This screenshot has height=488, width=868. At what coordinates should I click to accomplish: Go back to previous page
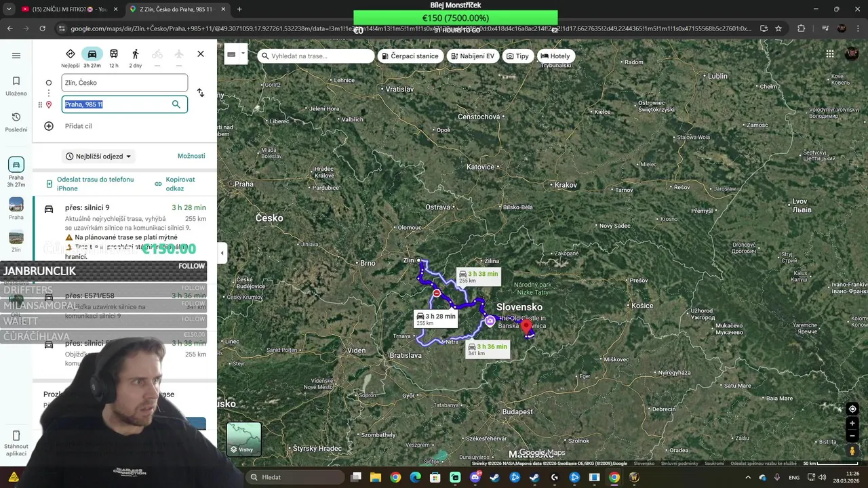pos(9,28)
